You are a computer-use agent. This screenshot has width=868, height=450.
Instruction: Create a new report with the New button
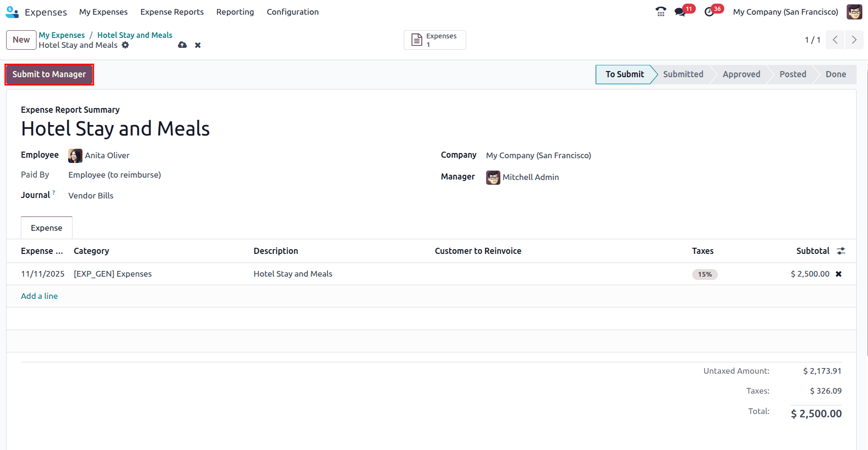coord(21,40)
